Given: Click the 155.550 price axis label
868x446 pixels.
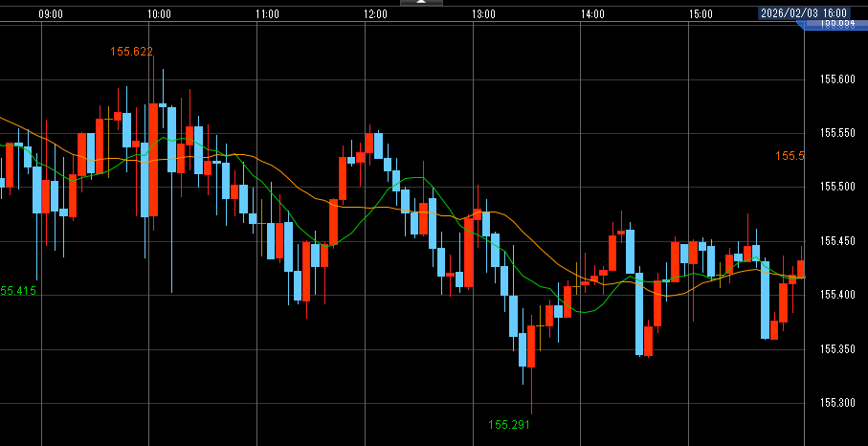Looking at the screenshot, I should coord(837,133).
